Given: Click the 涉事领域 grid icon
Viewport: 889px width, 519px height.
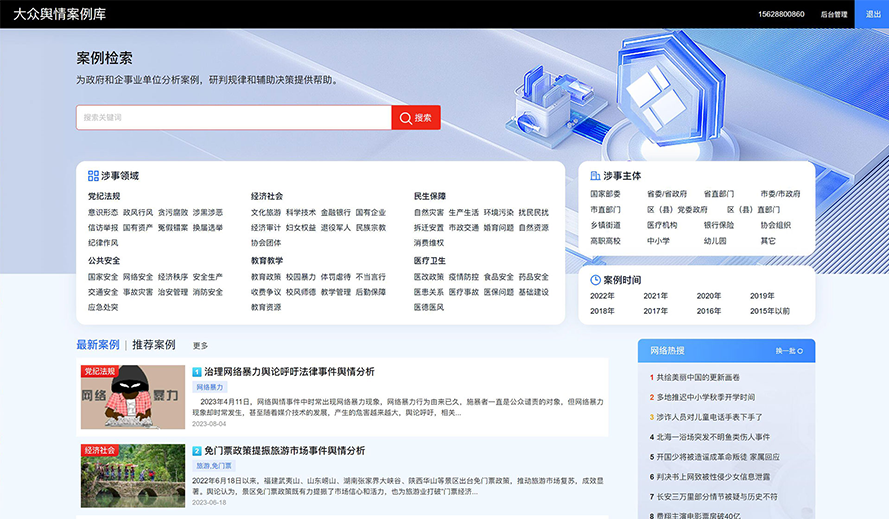Looking at the screenshot, I should point(93,176).
